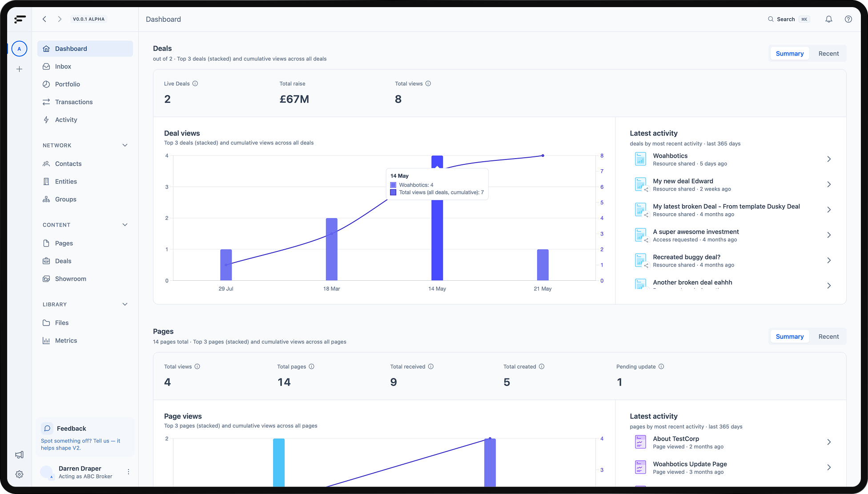
Task: Click the Feedback chat bubble icon
Action: pos(47,428)
